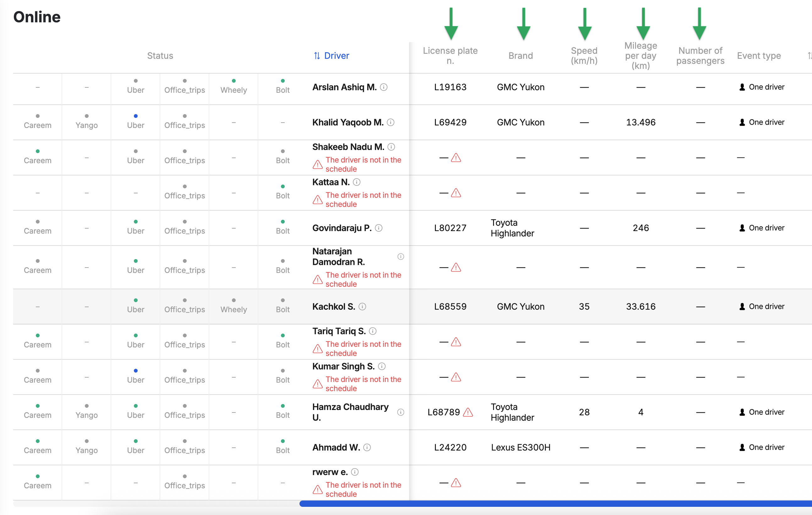The width and height of the screenshot is (812, 515).
Task: Click Number of passengers header
Action: pyautogui.click(x=700, y=56)
